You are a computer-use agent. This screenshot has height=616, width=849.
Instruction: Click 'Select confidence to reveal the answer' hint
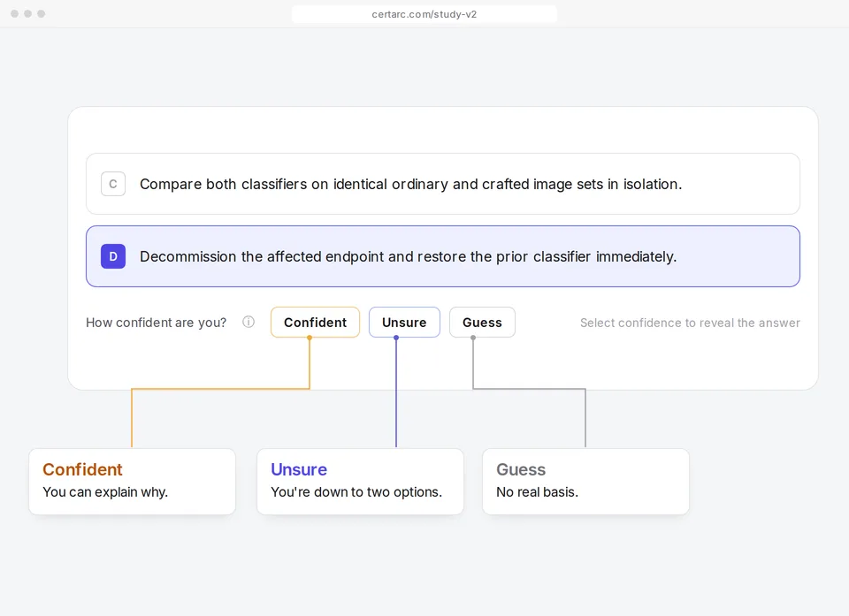(691, 323)
